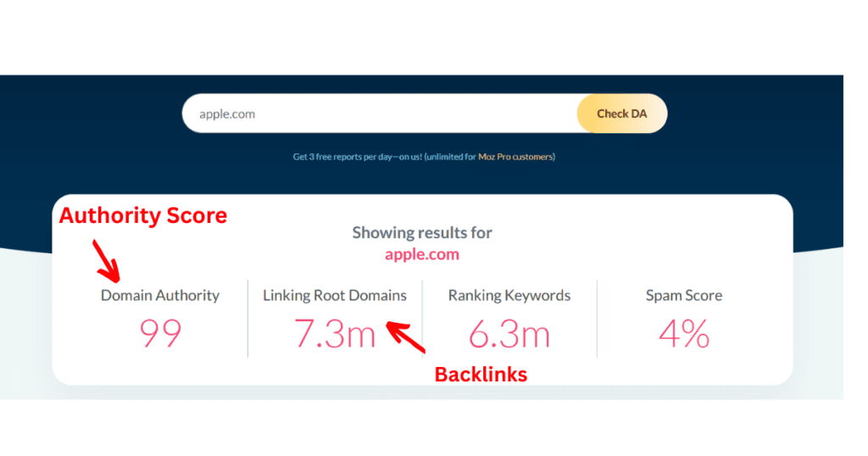Click the Spam Score label
Viewport: 868px width, 456px height.
[684, 296]
